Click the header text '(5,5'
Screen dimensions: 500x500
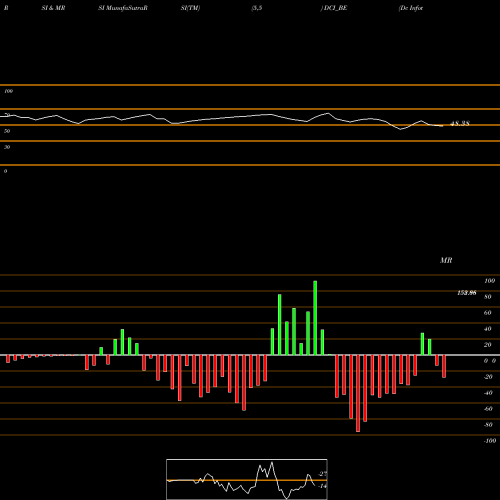(257, 8)
